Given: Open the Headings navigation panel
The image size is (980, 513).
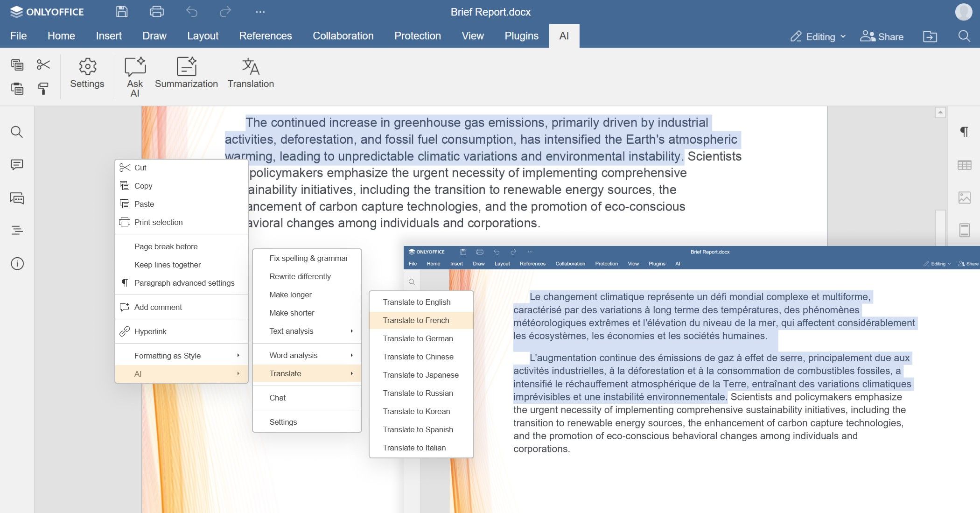Looking at the screenshot, I should point(17,230).
